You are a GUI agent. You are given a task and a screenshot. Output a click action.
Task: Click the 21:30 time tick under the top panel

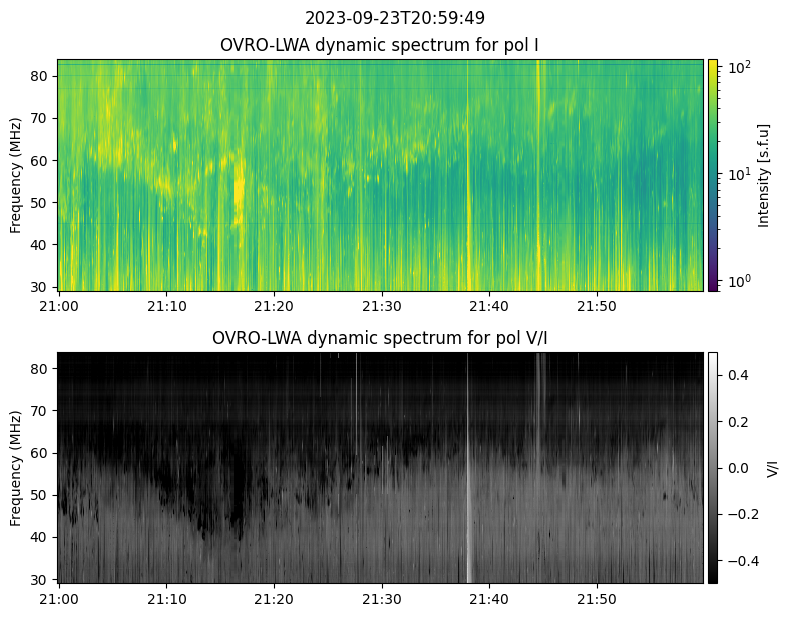click(x=381, y=305)
